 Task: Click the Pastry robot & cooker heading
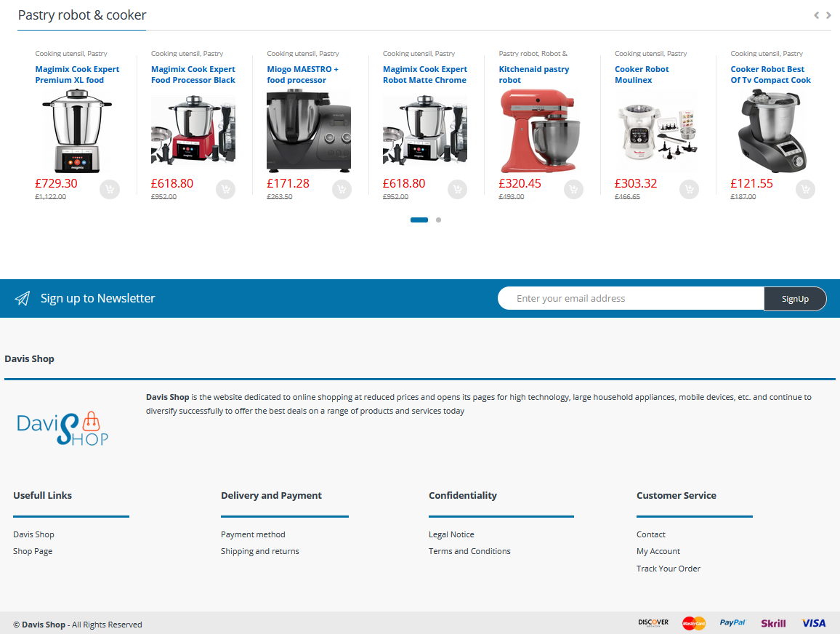click(x=82, y=15)
